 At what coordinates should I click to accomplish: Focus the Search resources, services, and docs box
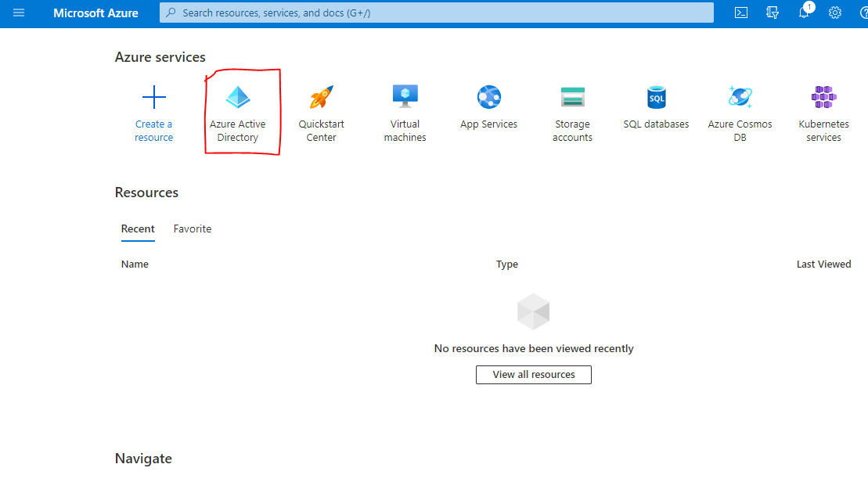(x=436, y=13)
